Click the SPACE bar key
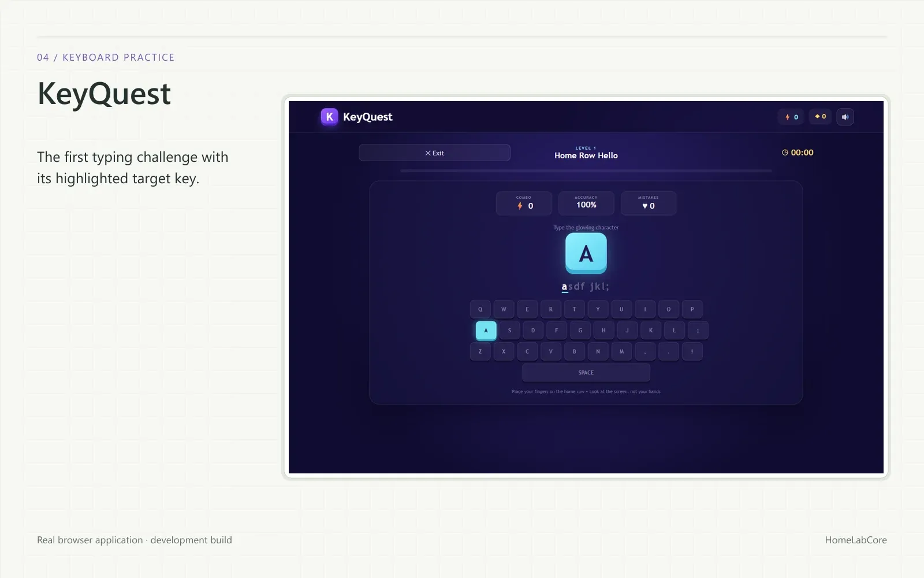The height and width of the screenshot is (578, 924). tap(586, 373)
